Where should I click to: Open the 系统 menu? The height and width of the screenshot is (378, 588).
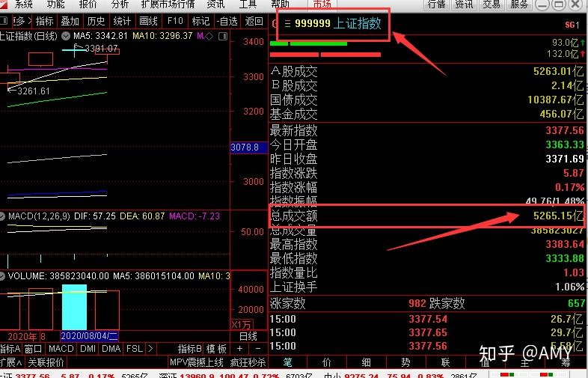[23, 4]
